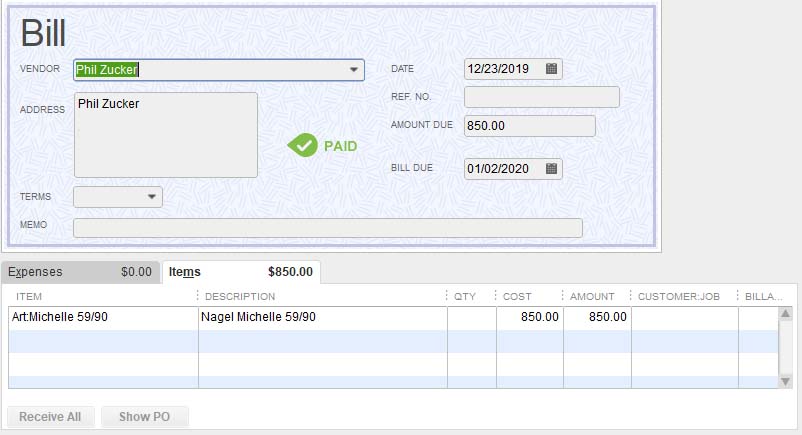Click the Memo text field

327,228
